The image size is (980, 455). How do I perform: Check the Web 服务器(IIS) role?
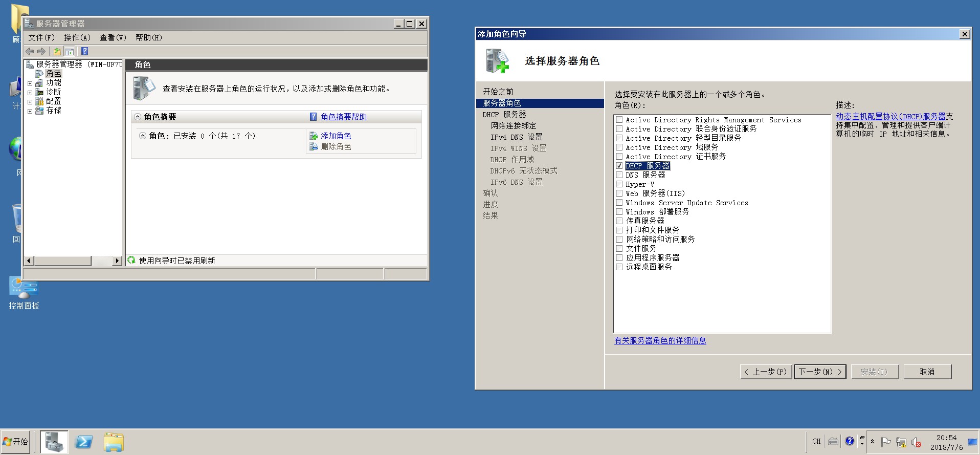(x=619, y=193)
